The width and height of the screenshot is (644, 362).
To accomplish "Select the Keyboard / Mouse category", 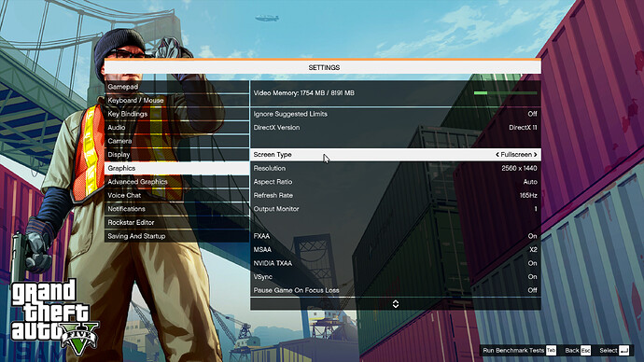I will point(176,101).
